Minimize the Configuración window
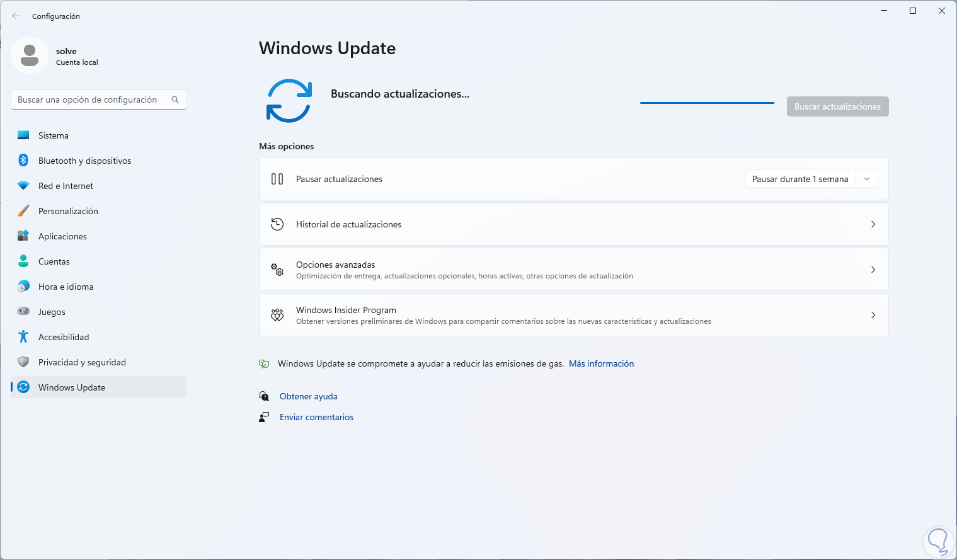Viewport: 957px width, 560px height. 884,11
